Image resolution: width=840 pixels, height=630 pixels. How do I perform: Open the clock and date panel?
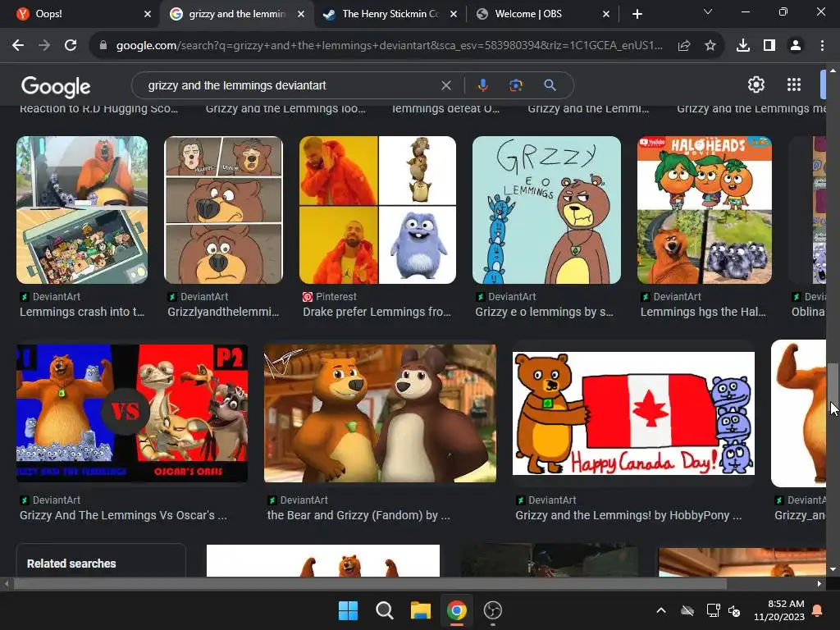click(779, 610)
